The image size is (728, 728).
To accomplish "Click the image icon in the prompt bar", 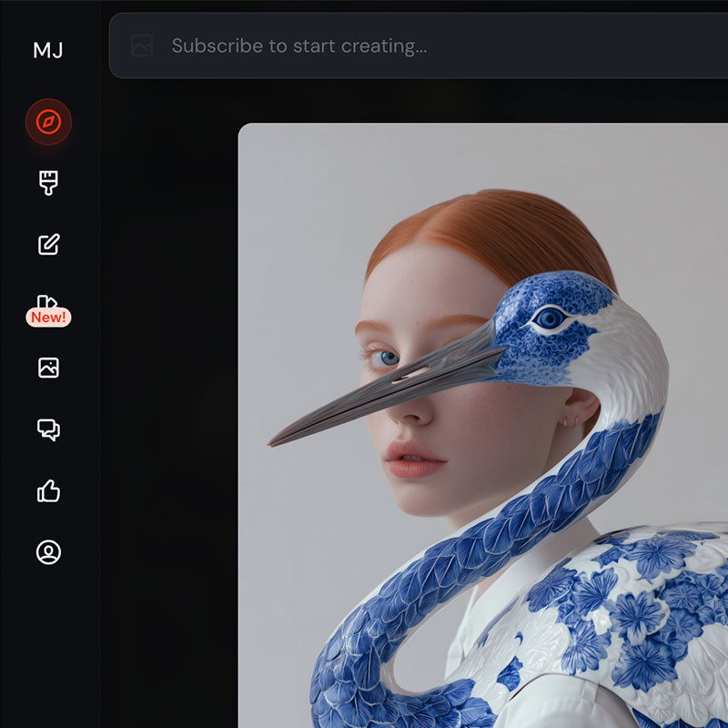I will tap(142, 45).
